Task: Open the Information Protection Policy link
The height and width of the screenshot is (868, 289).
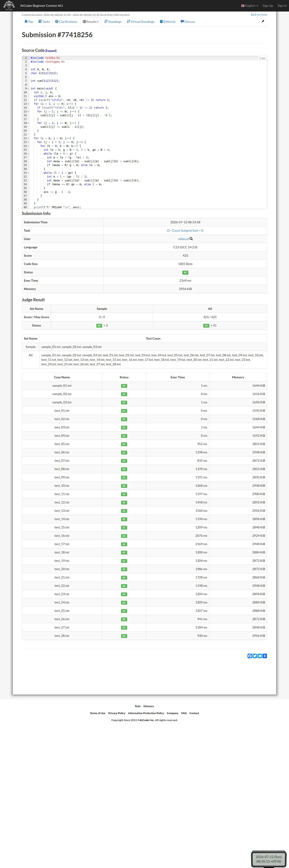Action: pyautogui.click(x=146, y=713)
